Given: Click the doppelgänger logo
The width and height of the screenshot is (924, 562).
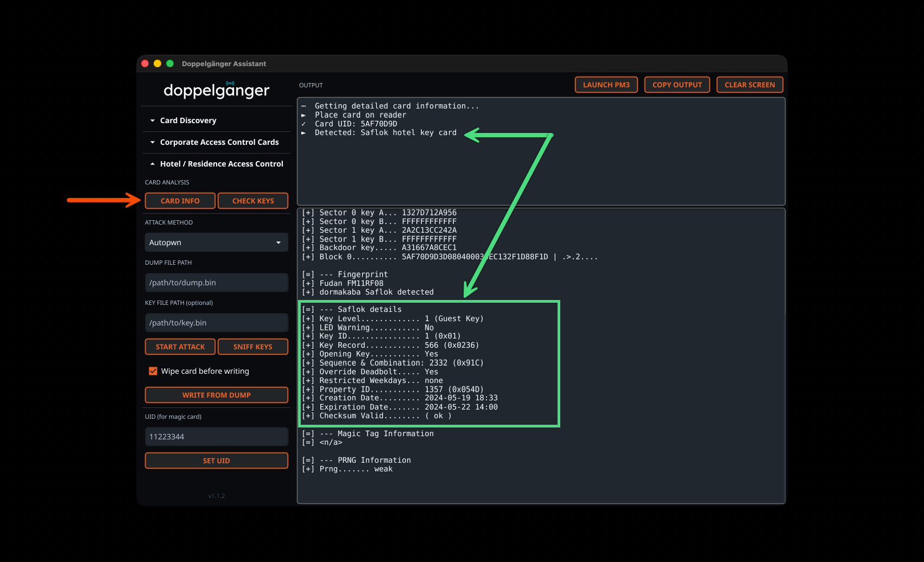Looking at the screenshot, I should pyautogui.click(x=217, y=90).
